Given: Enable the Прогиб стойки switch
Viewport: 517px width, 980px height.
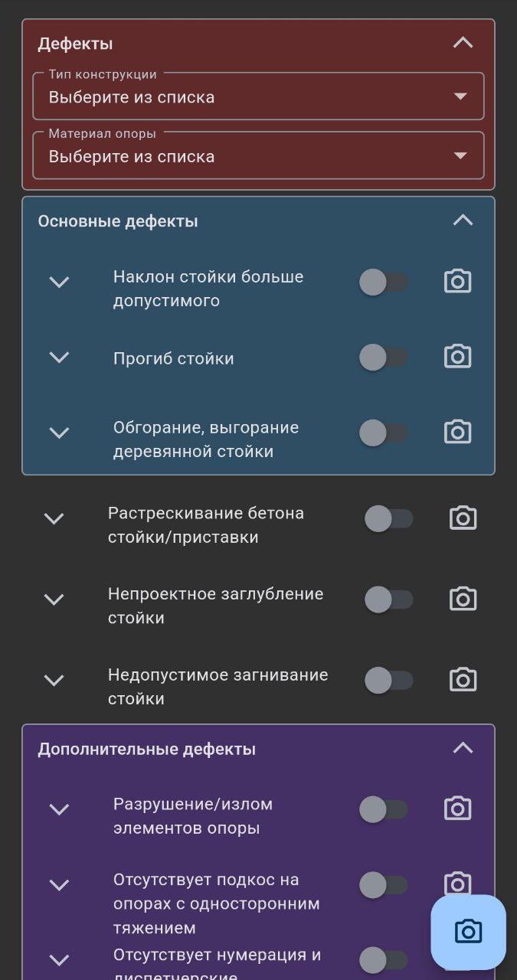Looking at the screenshot, I should (x=384, y=358).
